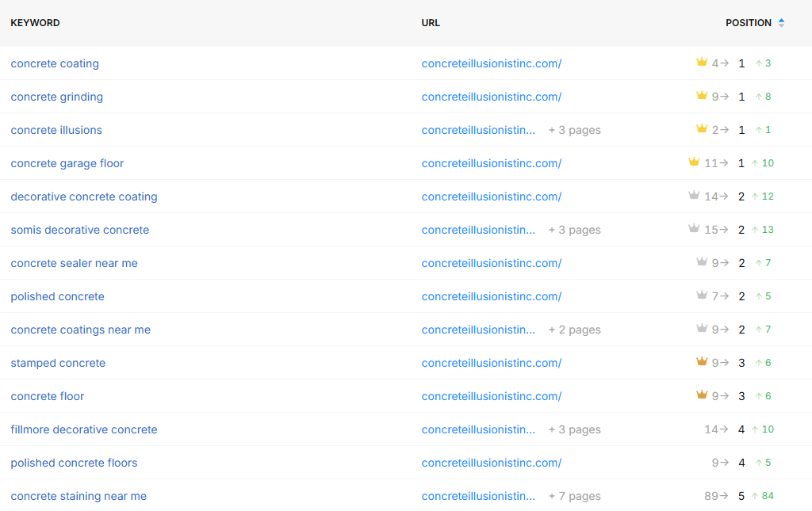Viewport: 812px width, 511px height.
Task: Click the URL column header
Action: pyautogui.click(x=431, y=23)
